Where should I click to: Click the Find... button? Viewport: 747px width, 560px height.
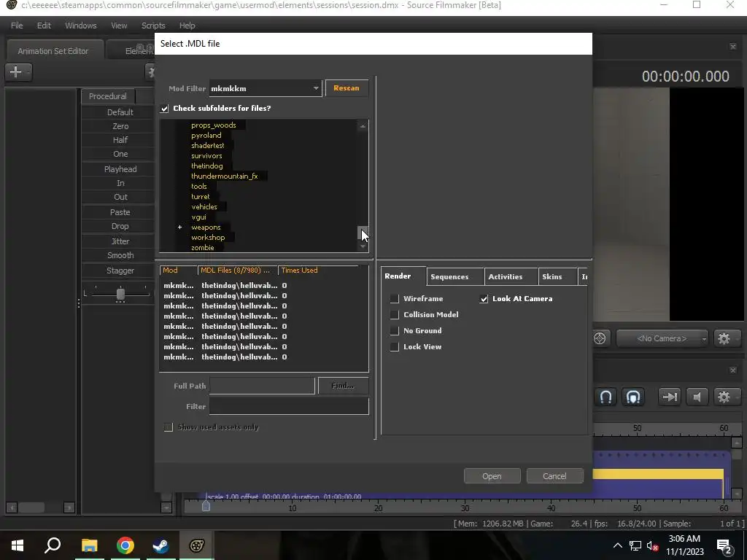click(x=343, y=386)
